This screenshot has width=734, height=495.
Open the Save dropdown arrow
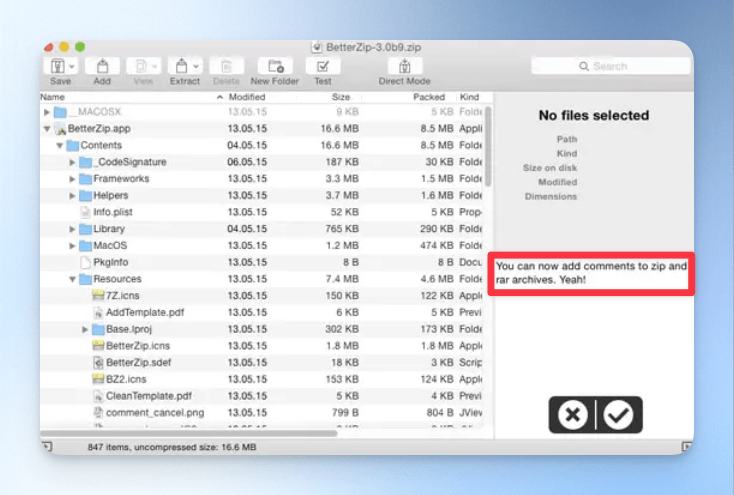pos(72,66)
